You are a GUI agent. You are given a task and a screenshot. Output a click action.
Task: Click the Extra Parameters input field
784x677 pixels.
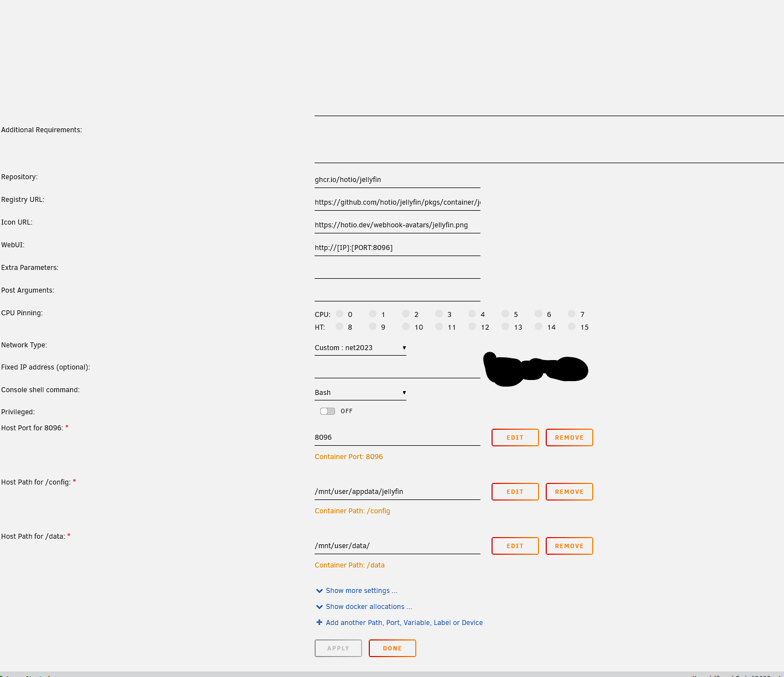pyautogui.click(x=397, y=271)
